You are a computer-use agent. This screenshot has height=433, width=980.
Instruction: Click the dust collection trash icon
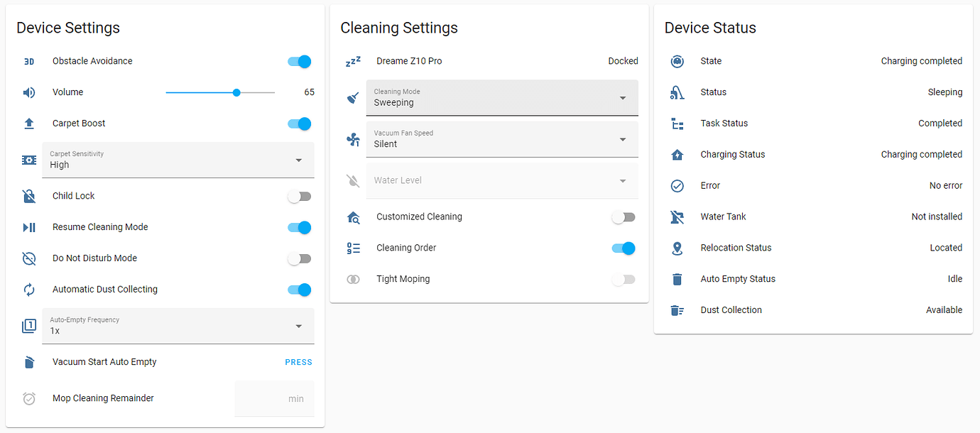[677, 310]
